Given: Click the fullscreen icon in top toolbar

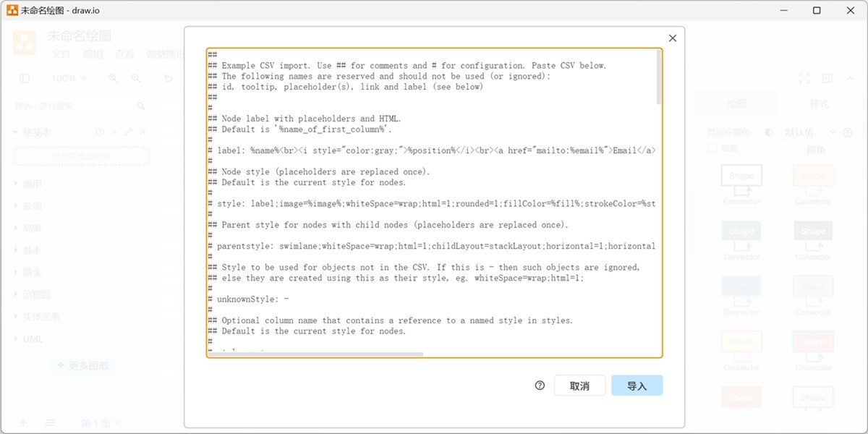Looking at the screenshot, I should [804, 78].
